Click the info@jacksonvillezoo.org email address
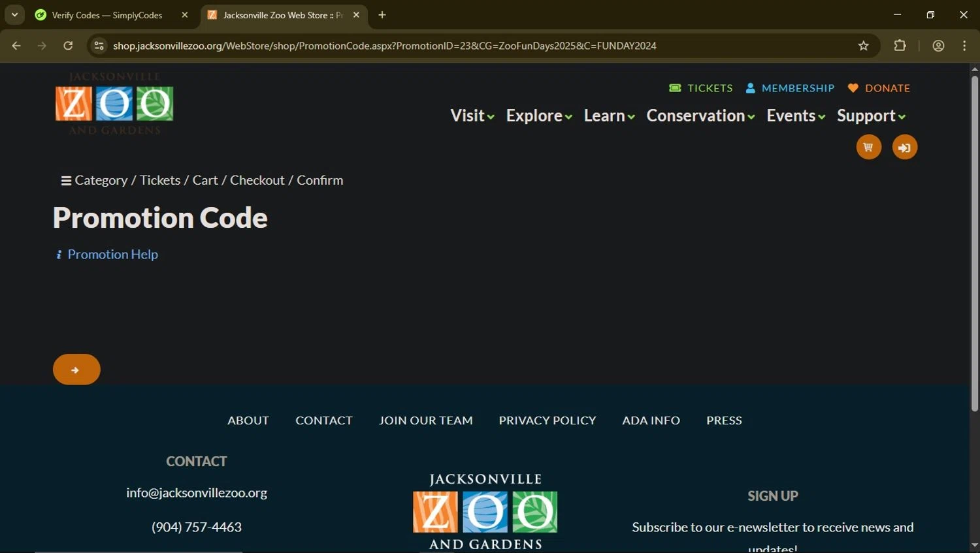 tap(197, 492)
